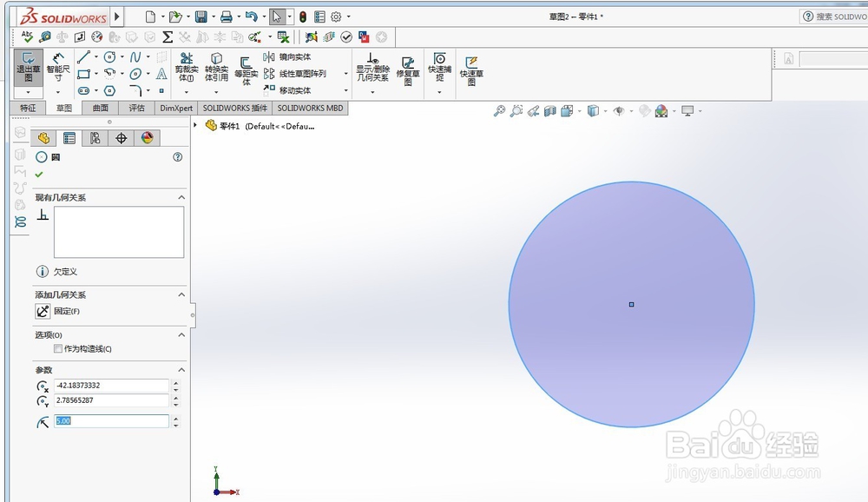This screenshot has width=868, height=502.
Task: Click the radius field spinner arrows
Action: (176, 421)
